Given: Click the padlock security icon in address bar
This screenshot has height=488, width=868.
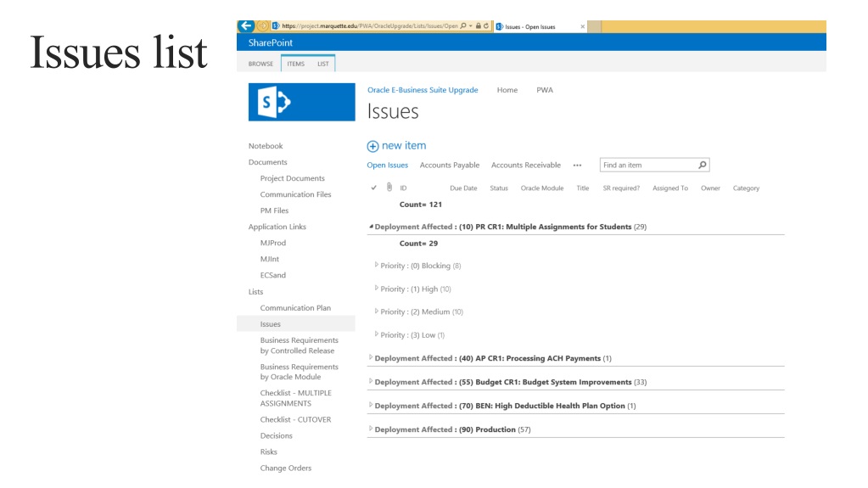Looking at the screenshot, I should point(479,26).
